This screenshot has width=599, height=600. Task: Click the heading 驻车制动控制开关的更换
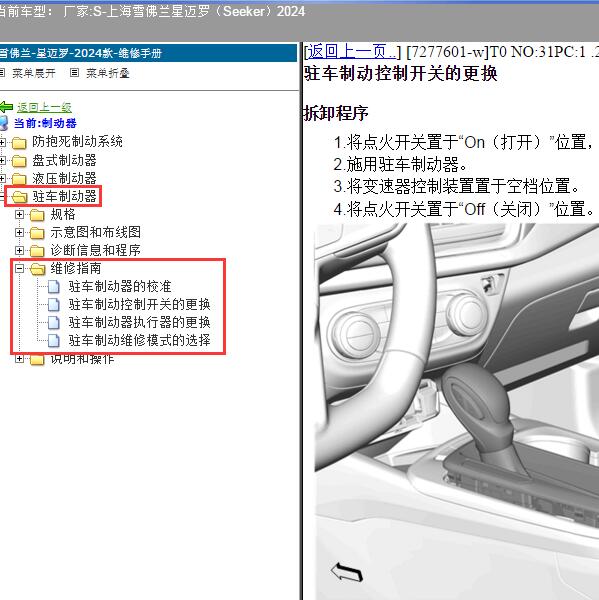[400, 73]
